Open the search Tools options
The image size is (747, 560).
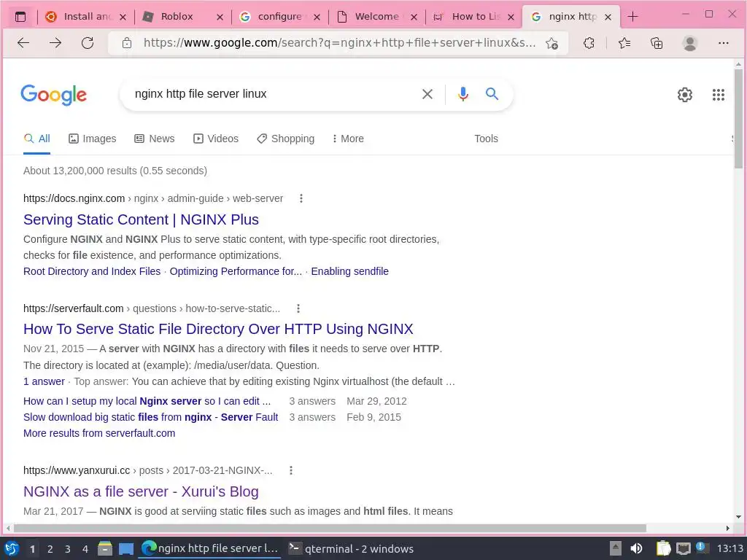click(486, 139)
